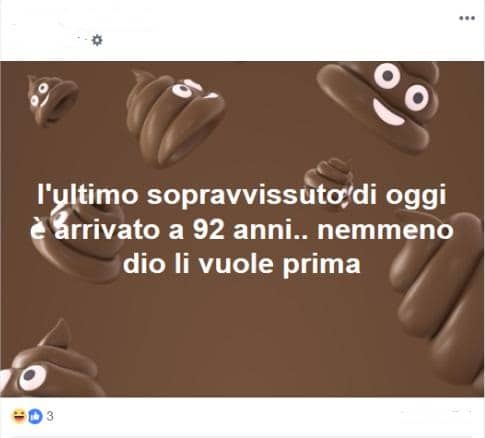Click the poop emoji behind 'arrivato' text
The height and width of the screenshot is (438, 485).
coord(78,245)
